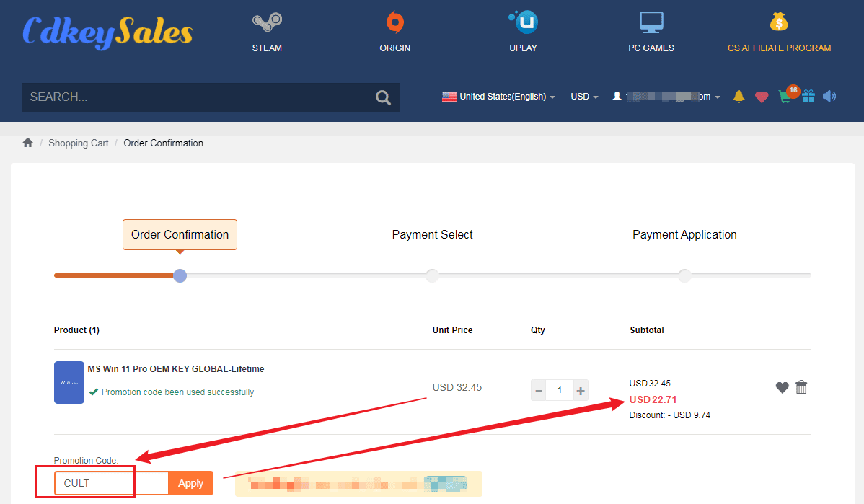Toggle the sound speaker icon
864x504 pixels.
tap(829, 97)
